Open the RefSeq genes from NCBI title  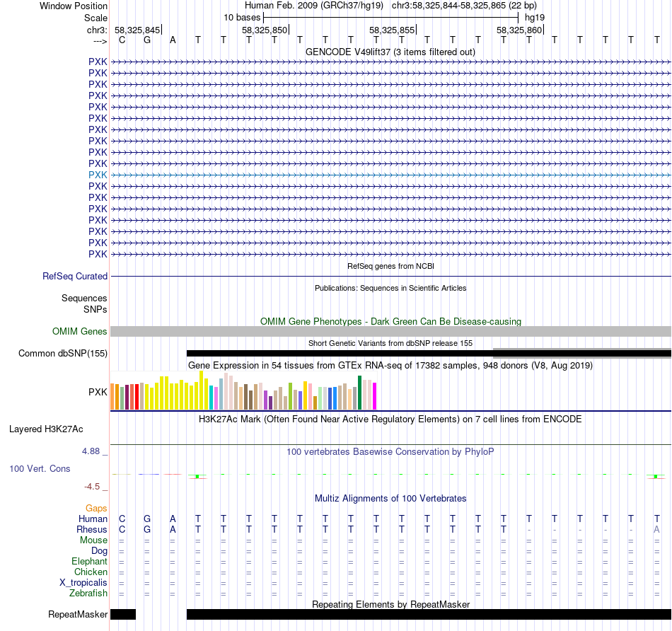(x=390, y=266)
